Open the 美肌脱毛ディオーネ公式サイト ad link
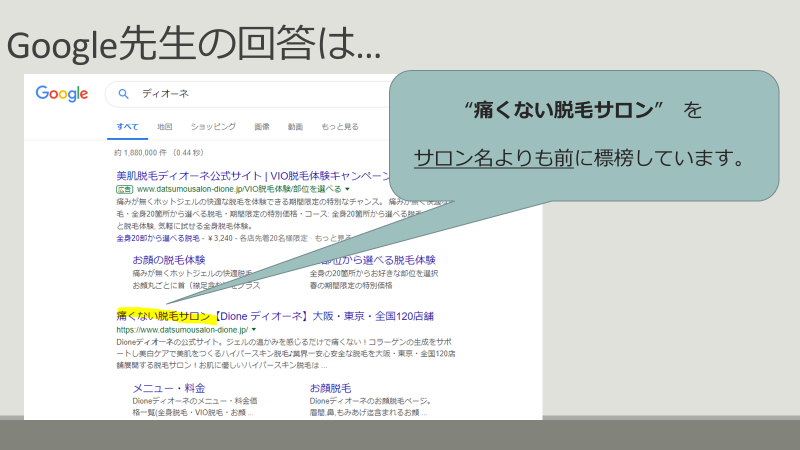This screenshot has height=450, width=800. [253, 176]
